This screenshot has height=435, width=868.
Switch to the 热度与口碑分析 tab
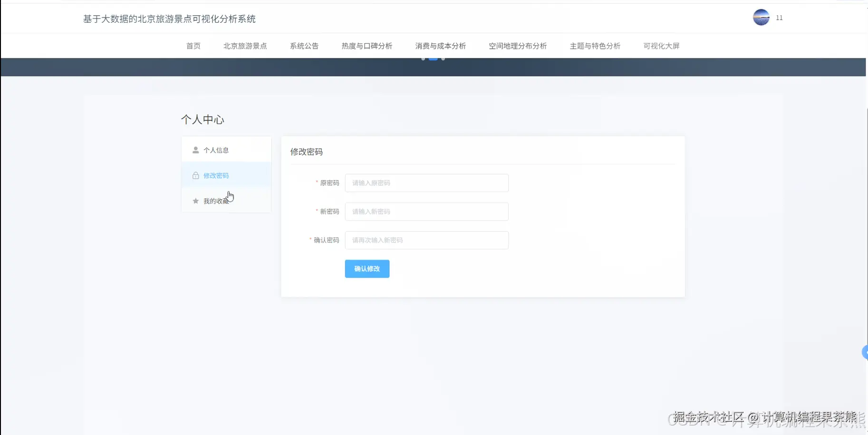366,46
